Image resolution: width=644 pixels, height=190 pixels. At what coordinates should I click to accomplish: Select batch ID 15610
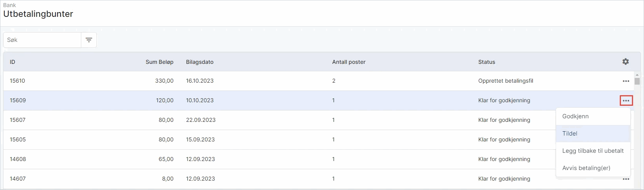pyautogui.click(x=17, y=81)
